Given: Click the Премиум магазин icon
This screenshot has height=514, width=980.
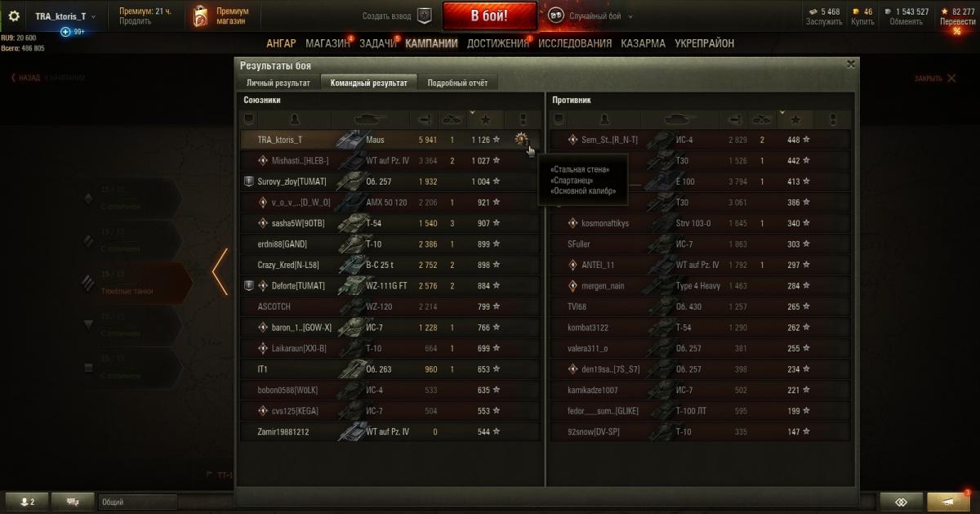Looking at the screenshot, I should [201, 16].
